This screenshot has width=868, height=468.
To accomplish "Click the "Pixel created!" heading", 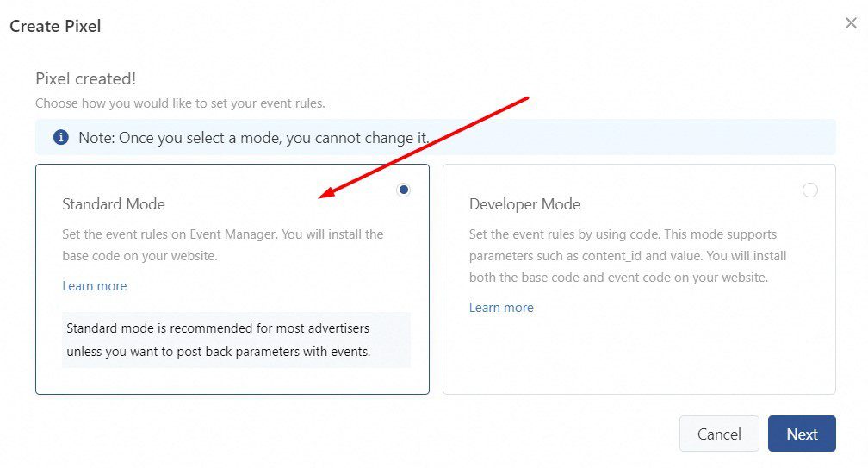I will tap(85, 78).
